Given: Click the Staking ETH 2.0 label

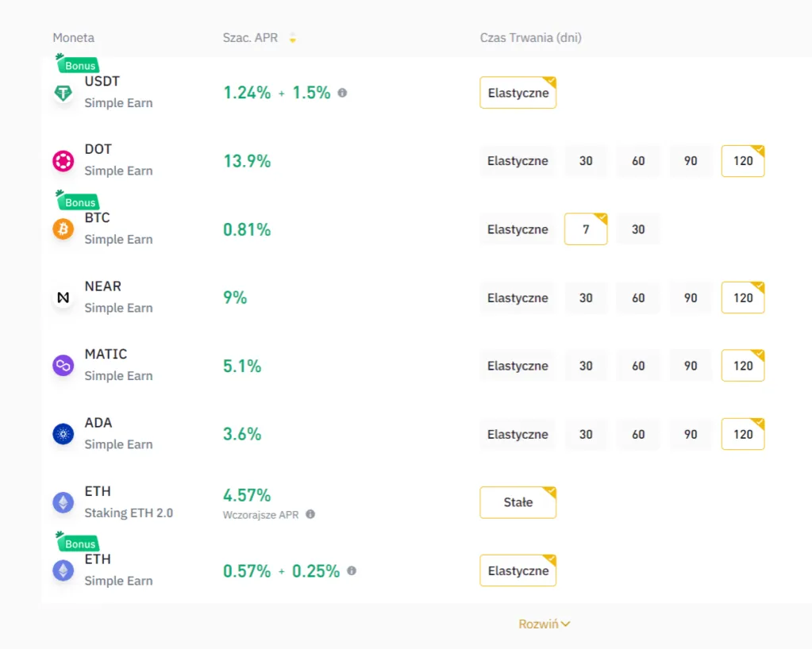Looking at the screenshot, I should (x=129, y=513).
